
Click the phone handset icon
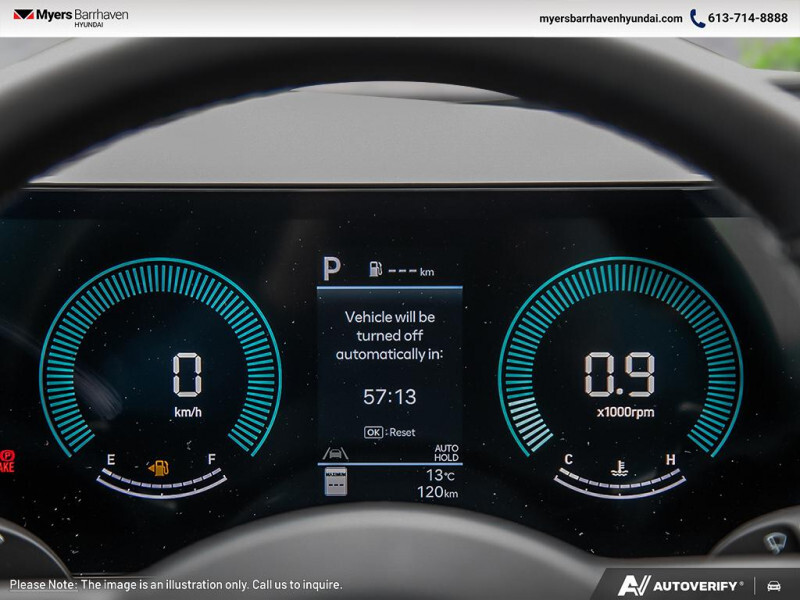pyautogui.click(x=697, y=18)
